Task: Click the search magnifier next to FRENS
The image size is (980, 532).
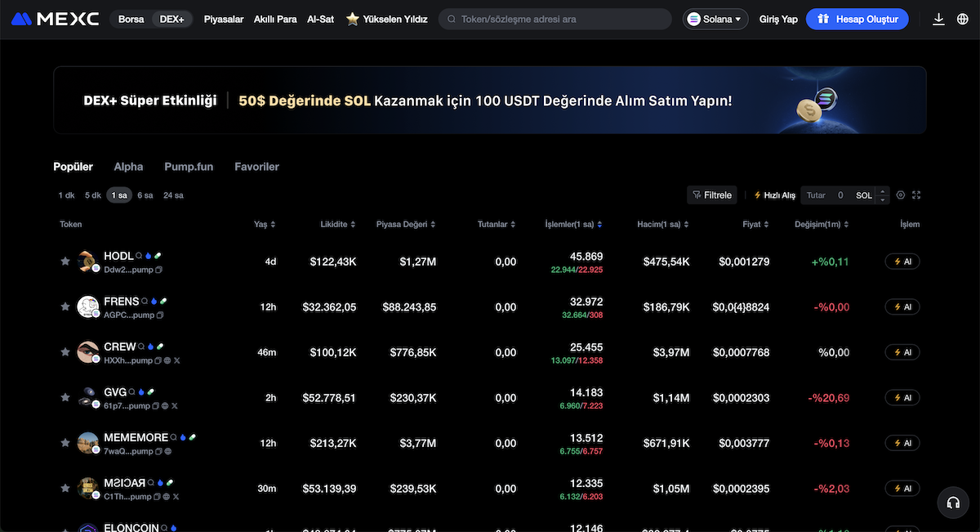Action: coord(145,302)
